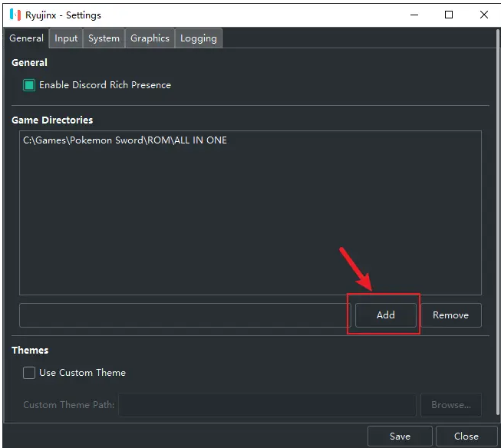Open the Input settings tab
Viewport: 501px width, 448px height.
66,38
